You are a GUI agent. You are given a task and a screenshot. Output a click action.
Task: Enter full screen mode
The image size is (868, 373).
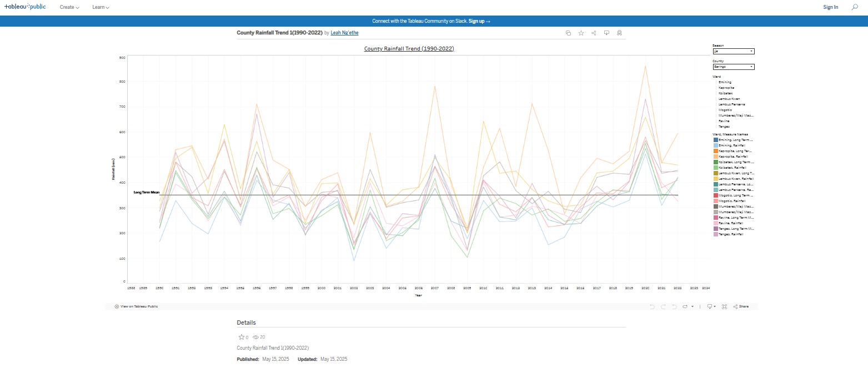724,306
